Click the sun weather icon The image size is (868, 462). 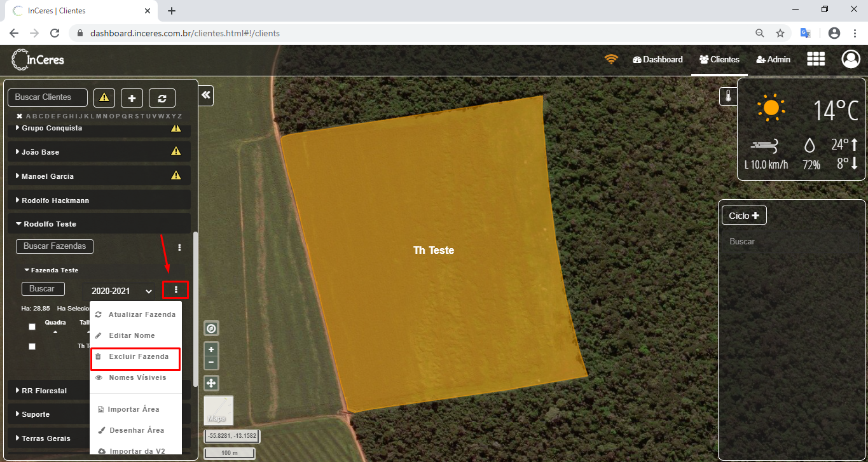[x=771, y=108]
